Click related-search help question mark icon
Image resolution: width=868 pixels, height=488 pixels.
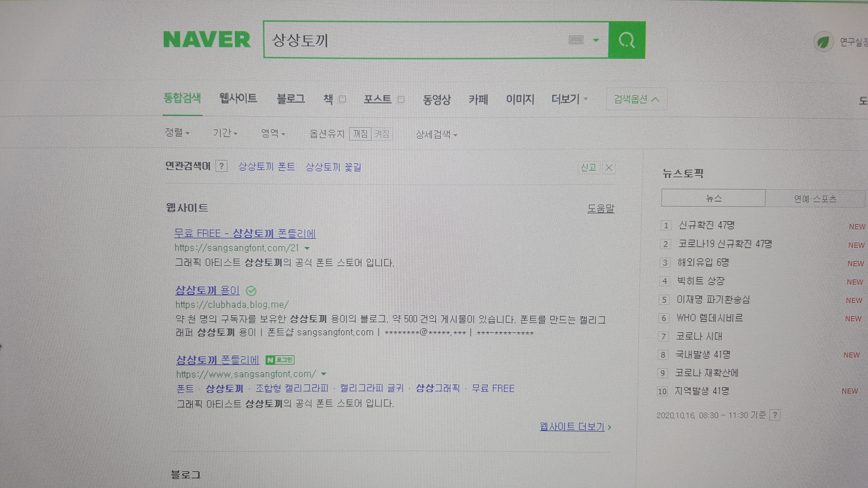tap(221, 166)
